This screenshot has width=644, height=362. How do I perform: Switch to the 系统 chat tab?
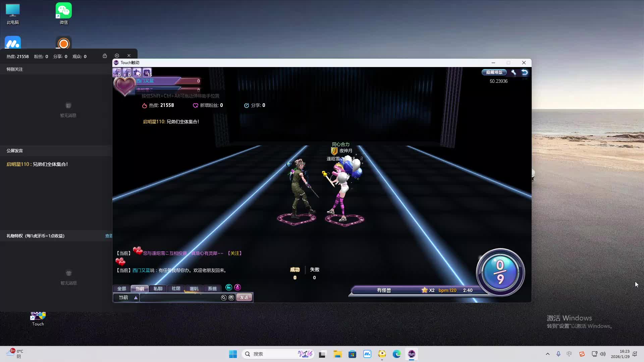[x=212, y=289]
